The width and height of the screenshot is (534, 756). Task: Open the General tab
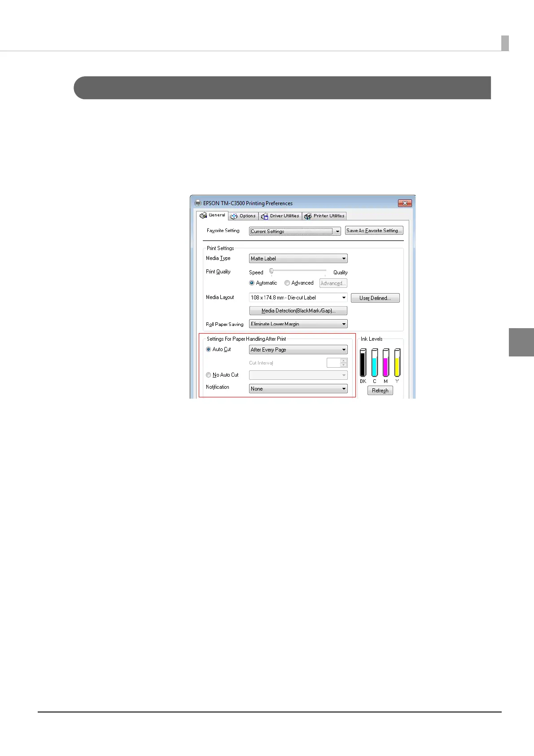212,215
